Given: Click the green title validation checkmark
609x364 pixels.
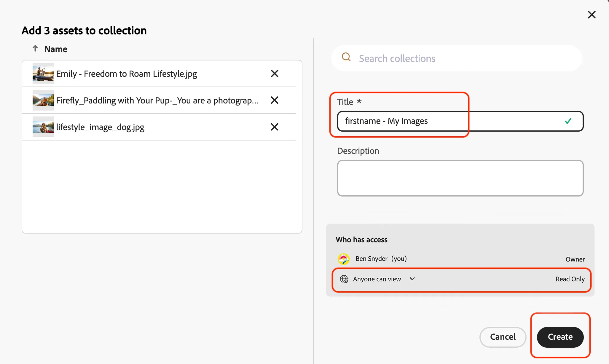Looking at the screenshot, I should click(568, 121).
